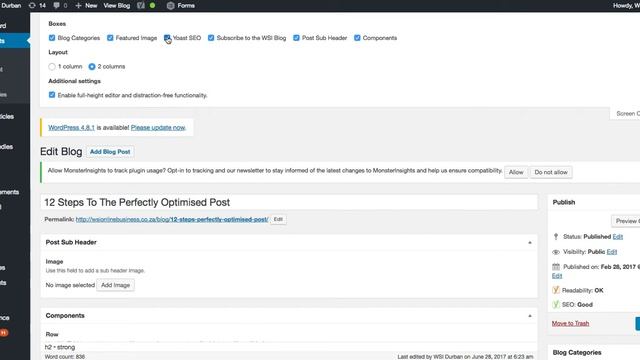This screenshot has height=360, width=640.
Task: Edit the post Visibility
Action: (x=611, y=252)
